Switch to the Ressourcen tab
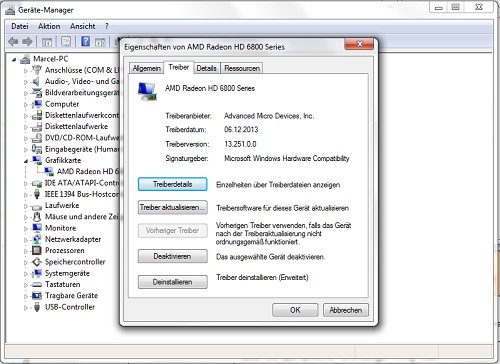 pyautogui.click(x=242, y=68)
